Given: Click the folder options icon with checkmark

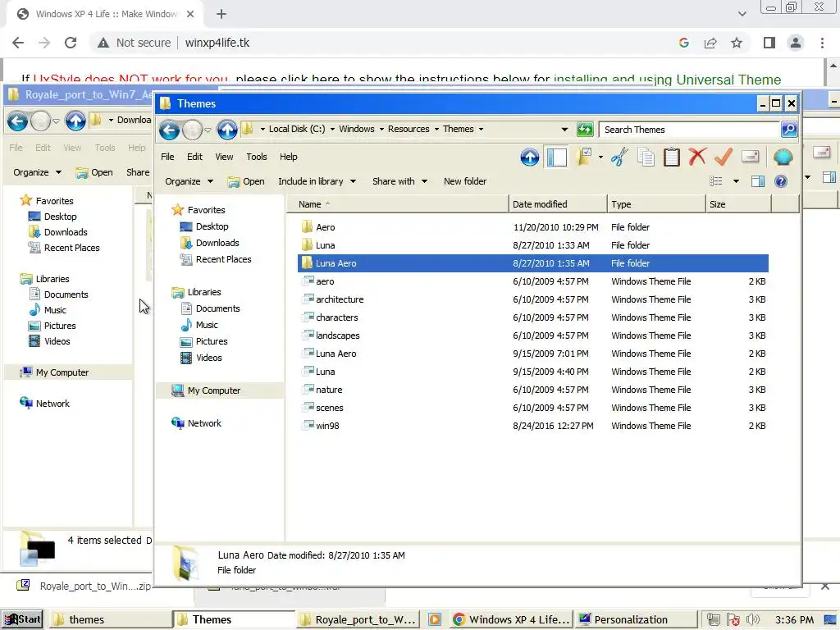Looking at the screenshot, I should [x=583, y=157].
